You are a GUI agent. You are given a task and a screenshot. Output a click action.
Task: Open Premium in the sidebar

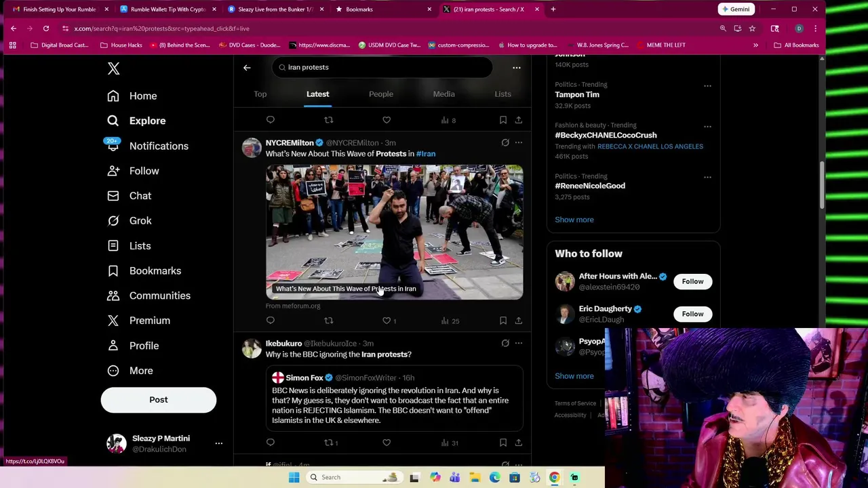pos(138,321)
